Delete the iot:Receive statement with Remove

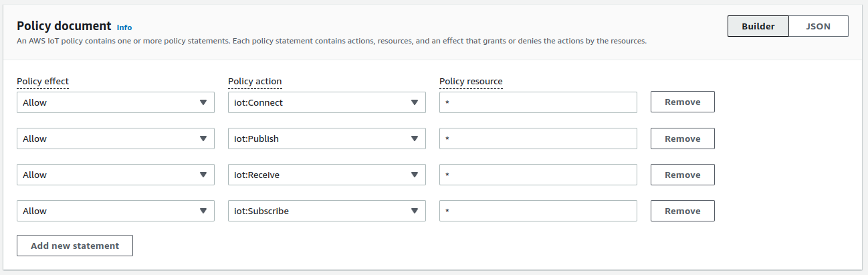click(x=682, y=175)
